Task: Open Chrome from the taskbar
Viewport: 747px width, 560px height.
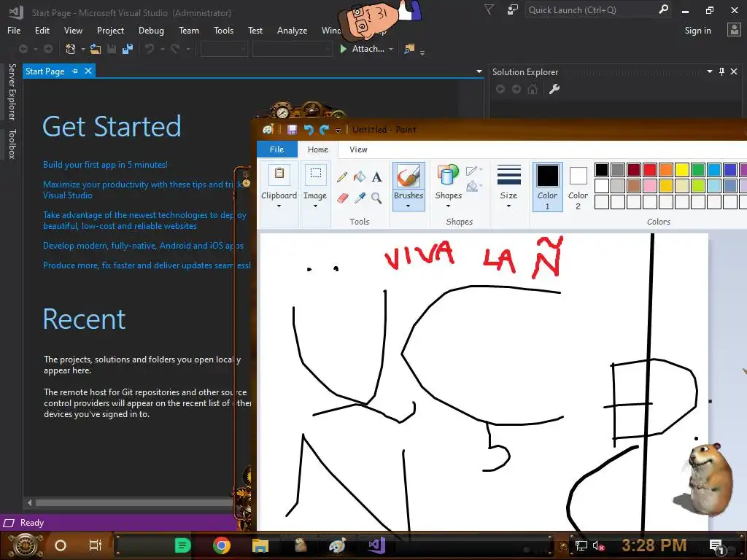Action: tap(222, 545)
